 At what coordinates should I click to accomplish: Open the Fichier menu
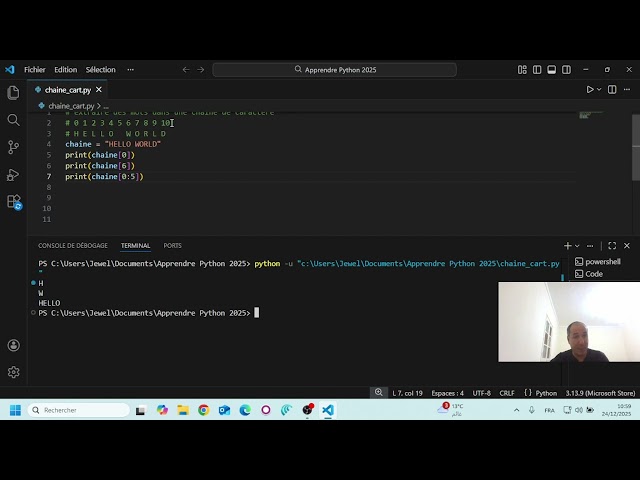coord(35,70)
